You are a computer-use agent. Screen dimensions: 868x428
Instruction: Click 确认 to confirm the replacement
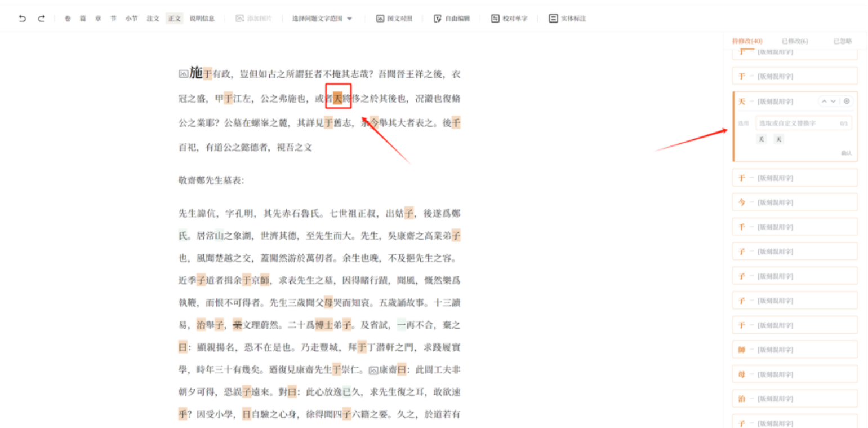846,153
